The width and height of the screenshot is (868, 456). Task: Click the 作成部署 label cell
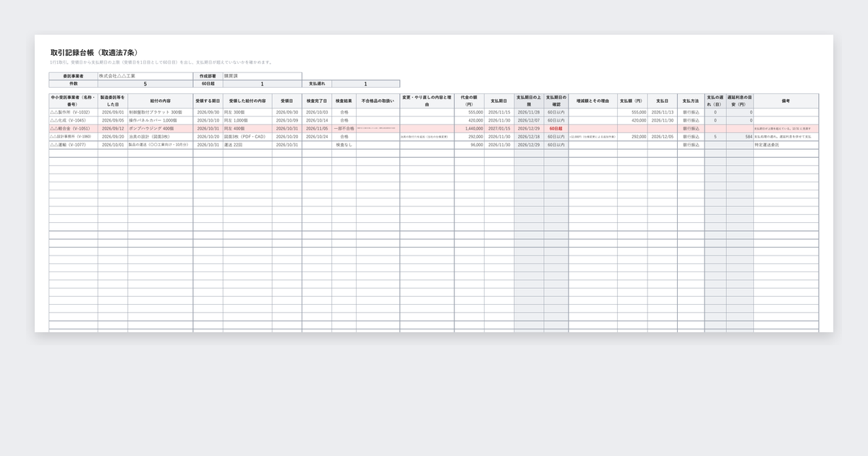[x=208, y=76]
